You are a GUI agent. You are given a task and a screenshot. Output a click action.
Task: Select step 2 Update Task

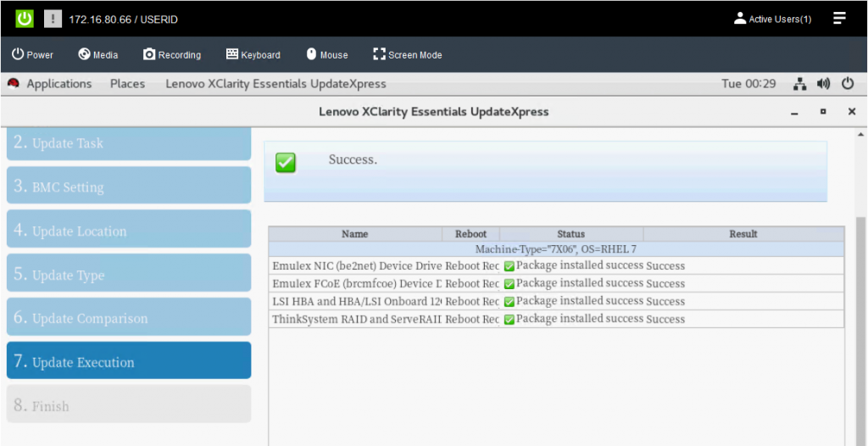tap(129, 143)
